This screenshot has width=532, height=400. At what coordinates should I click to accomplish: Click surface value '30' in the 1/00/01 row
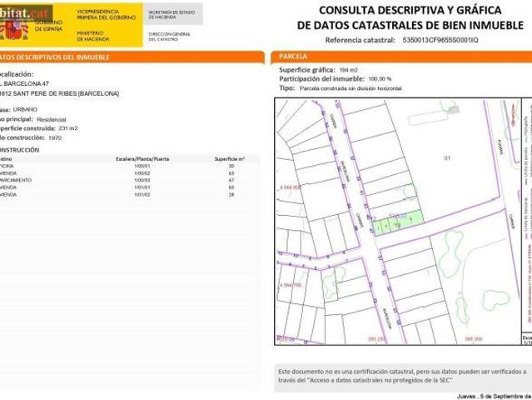(x=231, y=166)
